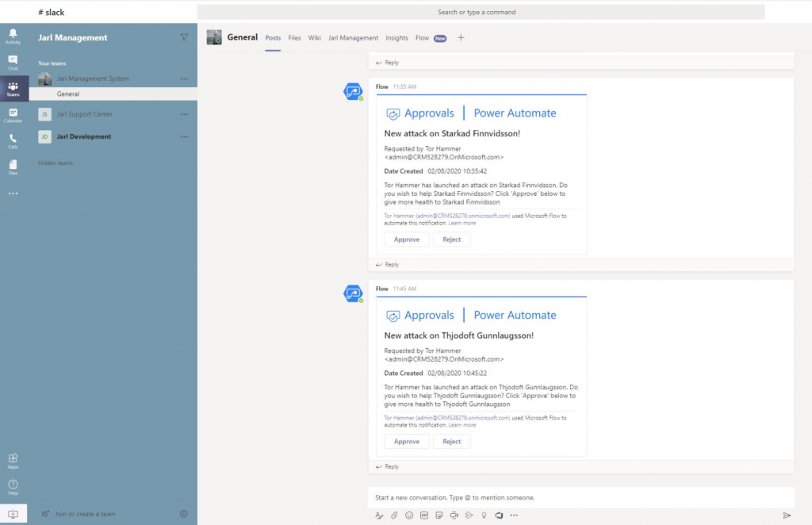Viewport: 812px width, 525px height.
Task: Click the Flow bot avatar on 11:45 AM post
Action: [353, 293]
